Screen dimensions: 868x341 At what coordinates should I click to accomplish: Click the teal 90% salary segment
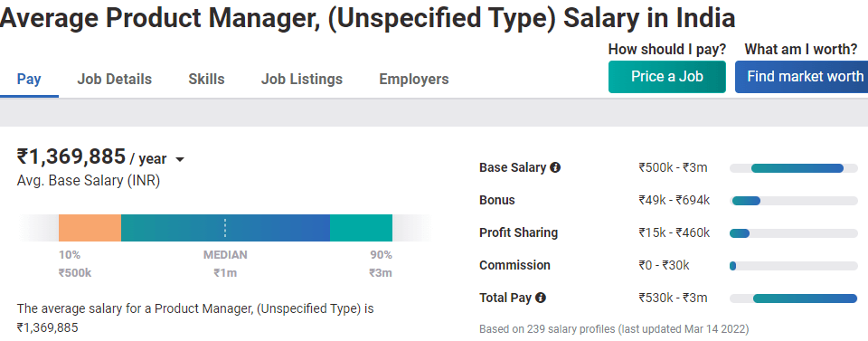point(361,228)
